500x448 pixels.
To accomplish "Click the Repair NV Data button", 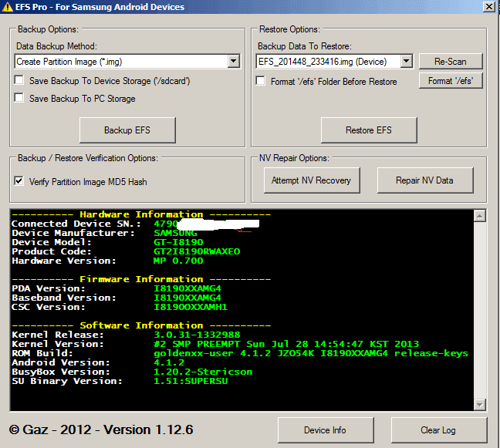I will click(425, 180).
